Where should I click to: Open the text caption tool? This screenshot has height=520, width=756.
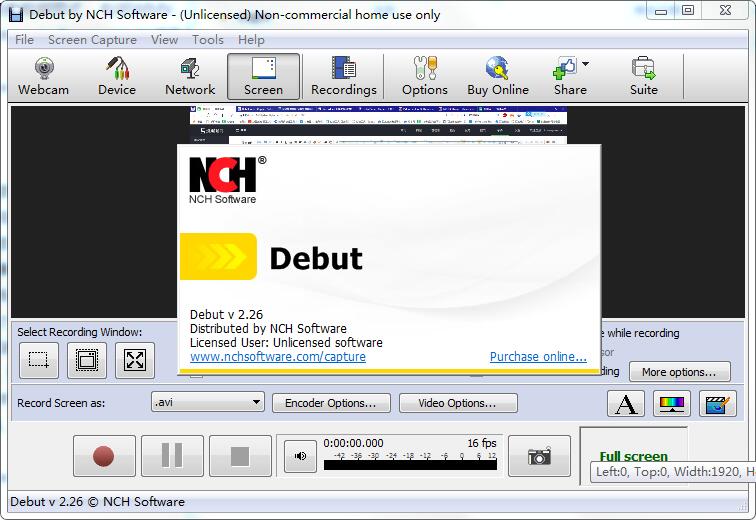(626, 404)
